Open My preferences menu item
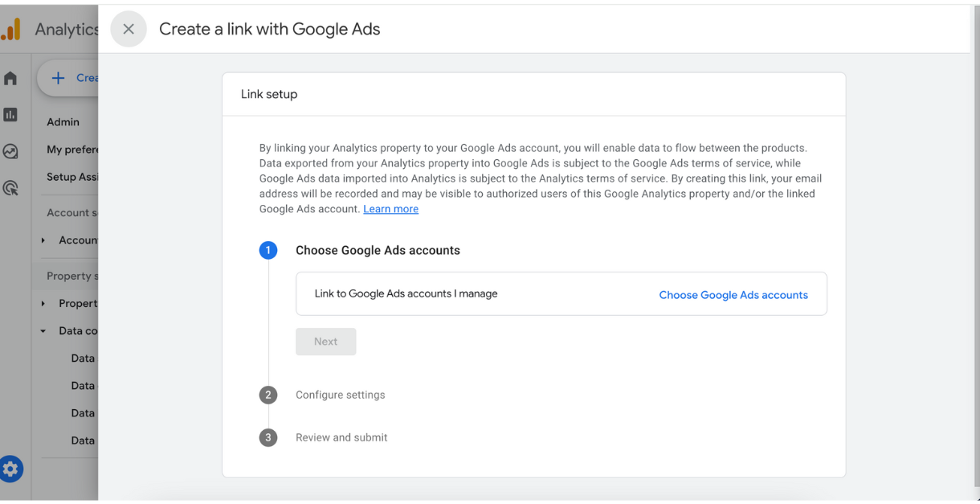This screenshot has height=504, width=980. 71,150
